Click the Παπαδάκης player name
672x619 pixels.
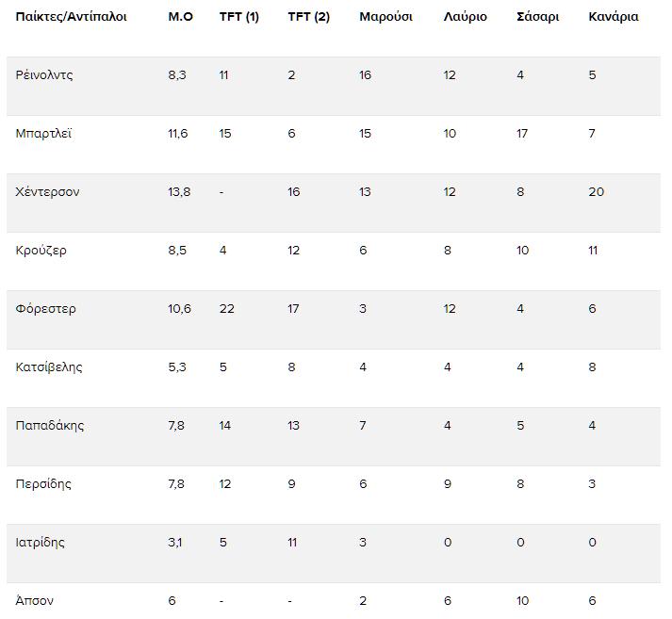(x=50, y=426)
